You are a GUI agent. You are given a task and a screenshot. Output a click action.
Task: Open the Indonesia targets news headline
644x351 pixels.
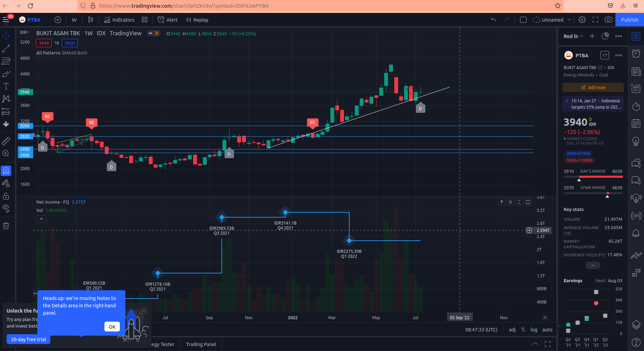click(593, 104)
